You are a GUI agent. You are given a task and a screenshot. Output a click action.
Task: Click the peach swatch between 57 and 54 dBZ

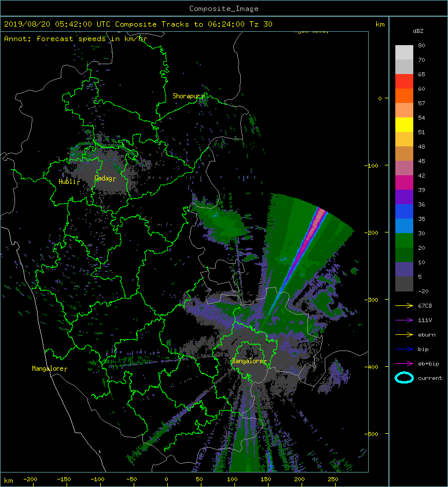coord(404,110)
